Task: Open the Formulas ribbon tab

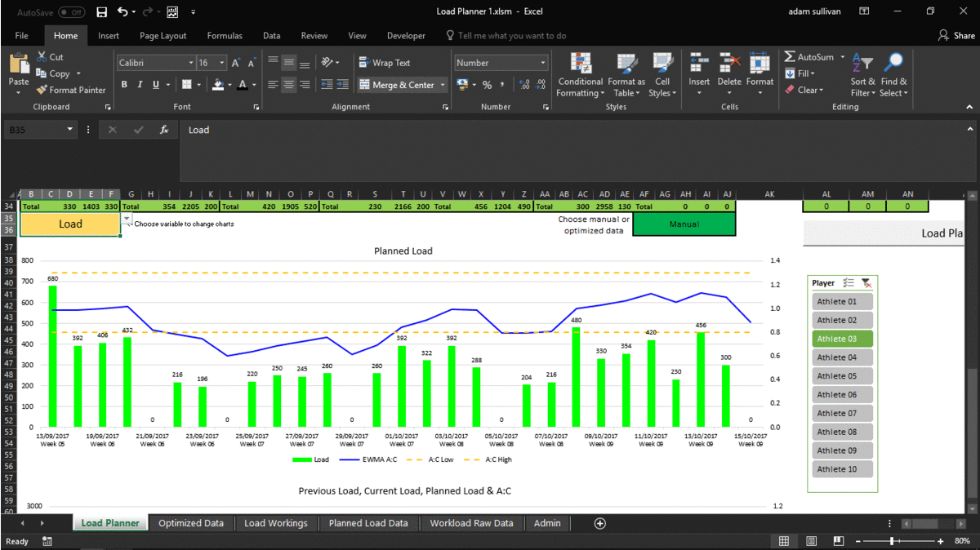Action: pos(225,36)
